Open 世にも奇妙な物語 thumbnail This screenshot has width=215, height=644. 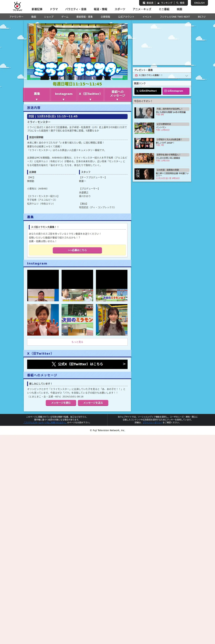pos(144,113)
